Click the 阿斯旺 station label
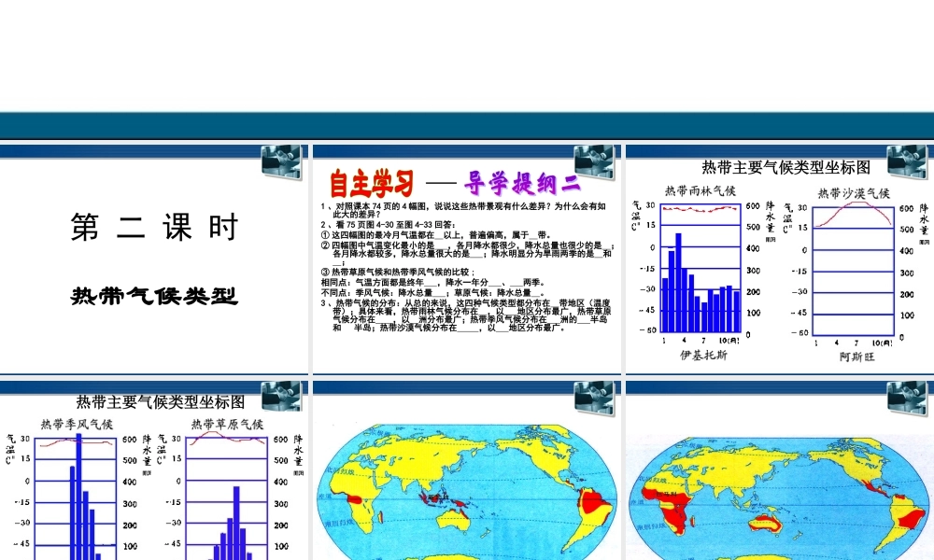The height and width of the screenshot is (560, 934). (x=857, y=357)
